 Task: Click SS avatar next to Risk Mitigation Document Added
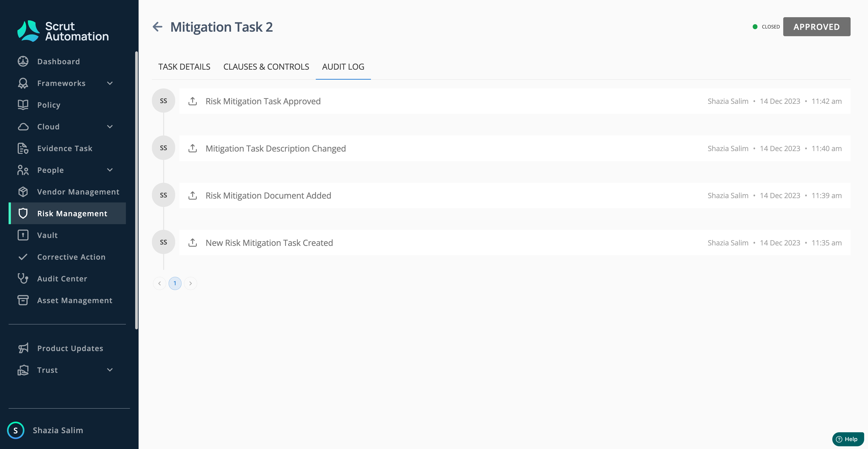[x=163, y=195]
